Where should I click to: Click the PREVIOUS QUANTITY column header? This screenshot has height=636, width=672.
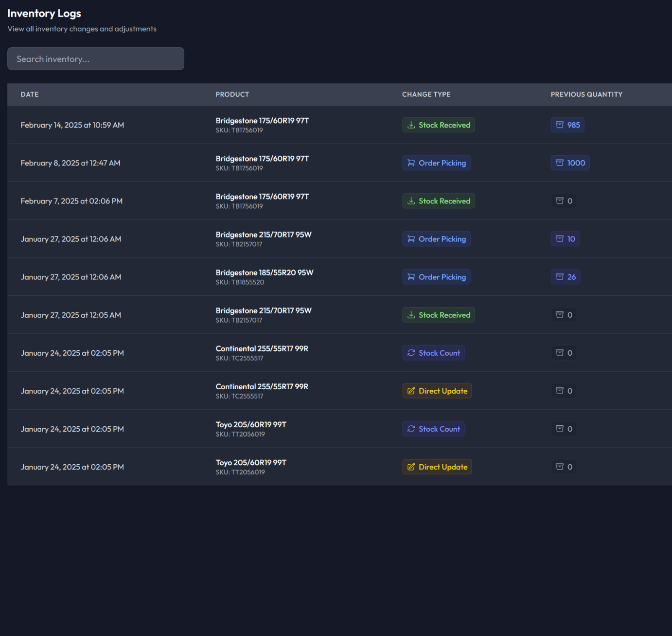coord(586,94)
